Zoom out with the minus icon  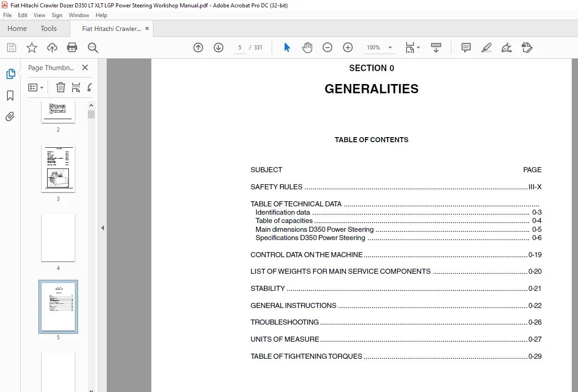[x=328, y=48]
